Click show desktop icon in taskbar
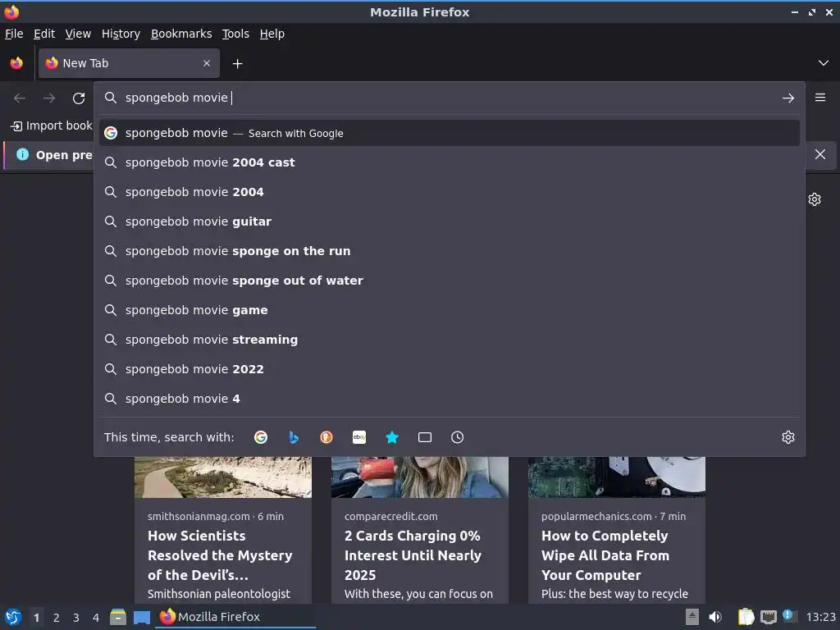This screenshot has height=630, width=840. 142,617
